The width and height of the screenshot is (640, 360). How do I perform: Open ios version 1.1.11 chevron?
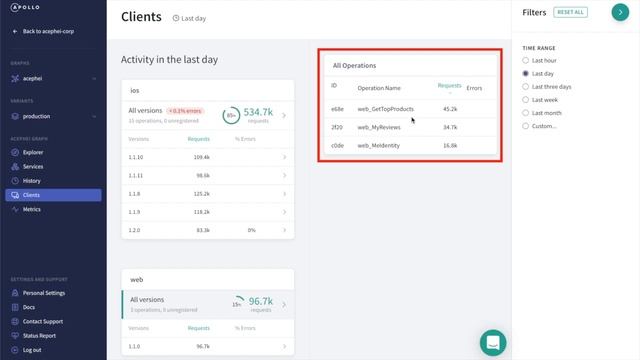[284, 176]
